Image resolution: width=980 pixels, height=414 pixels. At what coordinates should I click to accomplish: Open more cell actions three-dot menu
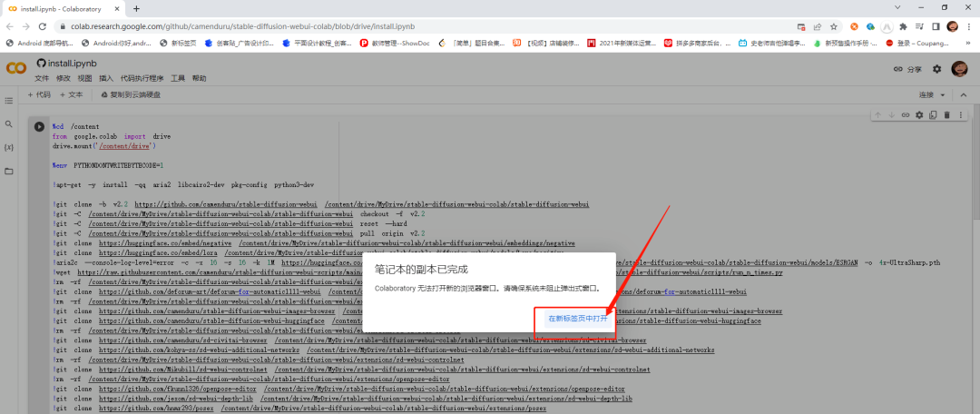(x=961, y=115)
